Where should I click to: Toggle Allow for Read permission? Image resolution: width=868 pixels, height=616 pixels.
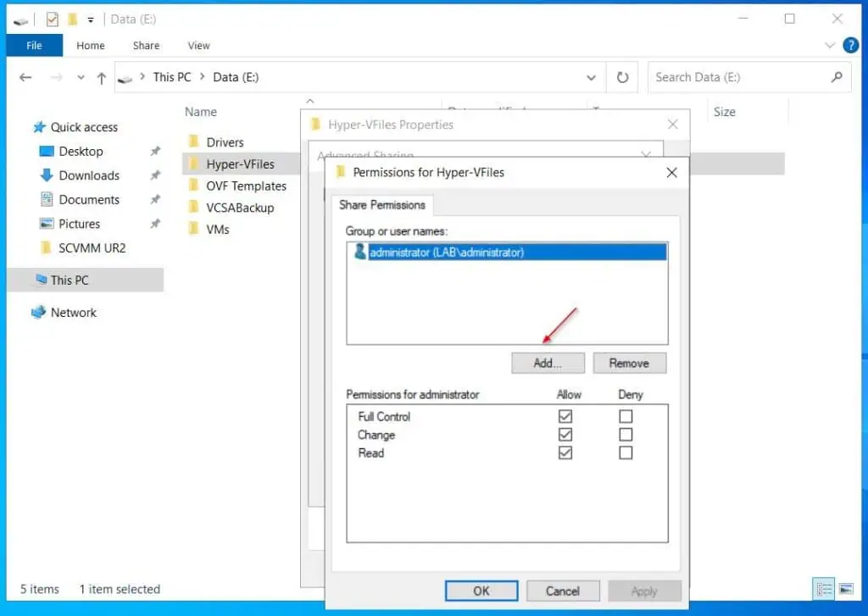(565, 452)
